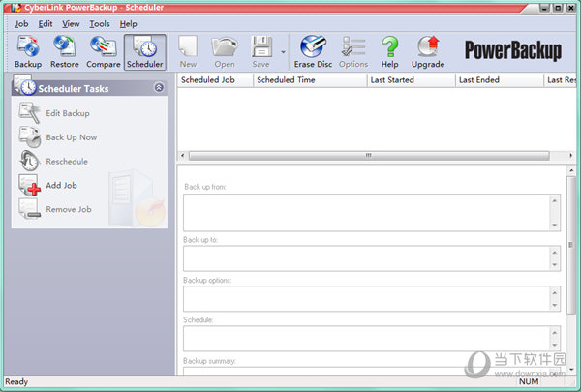The width and height of the screenshot is (581, 392).
Task: Click down arrow in Backup options field
Action: (x=554, y=305)
